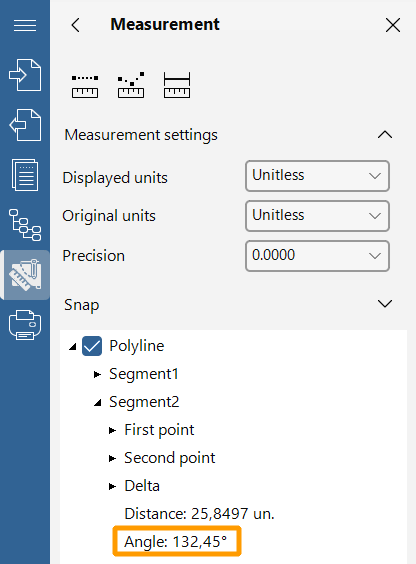The image size is (416, 564).
Task: Click the import file sidebar icon
Action: pyautogui.click(x=25, y=75)
